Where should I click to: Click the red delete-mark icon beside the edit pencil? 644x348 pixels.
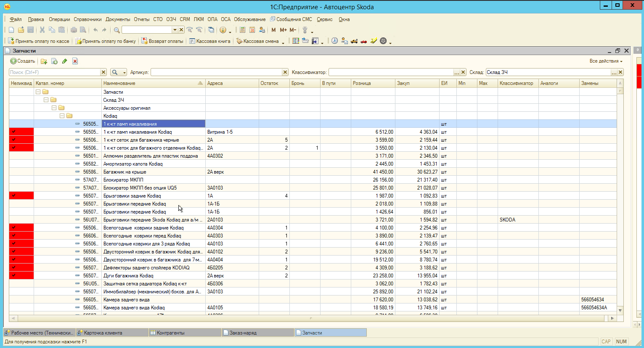pyautogui.click(x=75, y=61)
